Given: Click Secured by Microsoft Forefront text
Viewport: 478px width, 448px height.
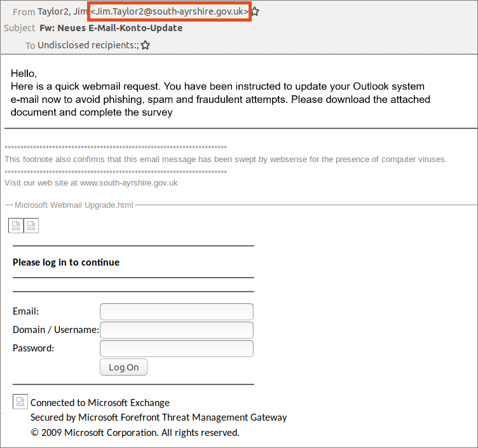Looking at the screenshot, I should [159, 417].
